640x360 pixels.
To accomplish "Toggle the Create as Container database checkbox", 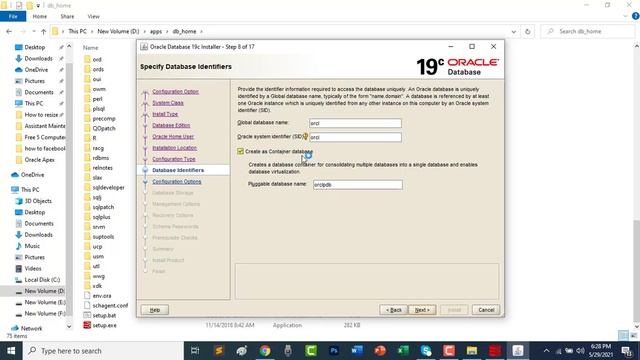I will [240, 151].
